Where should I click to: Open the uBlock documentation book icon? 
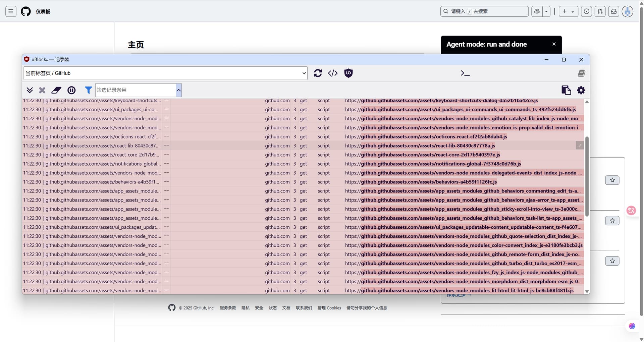tap(581, 73)
